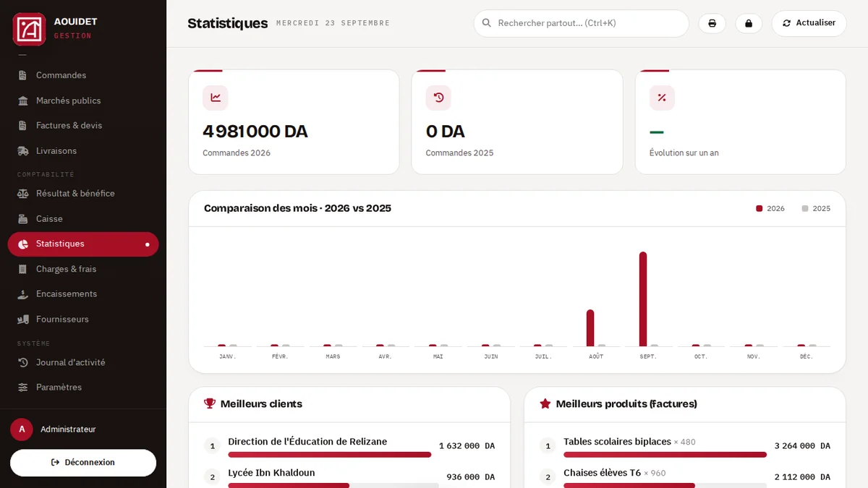This screenshot has width=868, height=488.
Task: Click the Évolution sur un an label
Action: coord(684,153)
